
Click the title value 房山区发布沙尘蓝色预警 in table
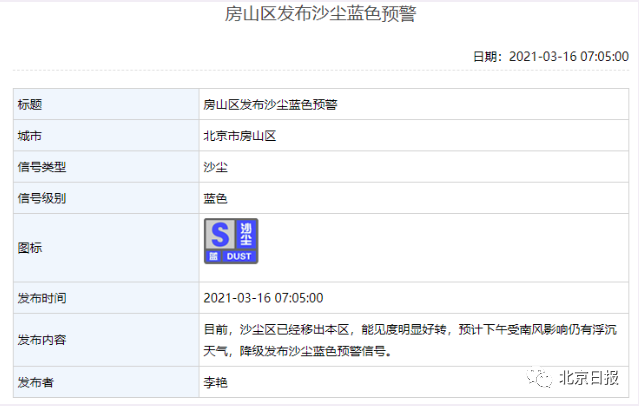pos(271,105)
